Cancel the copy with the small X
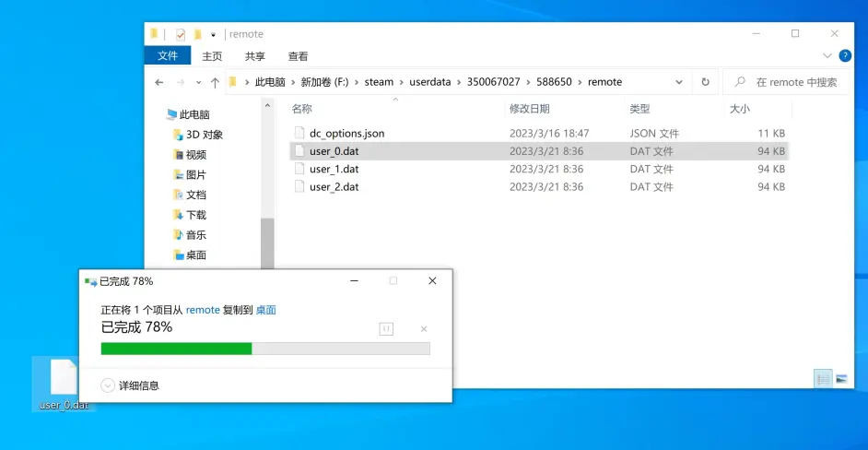Screen dimensions: 868x450 click(424, 329)
